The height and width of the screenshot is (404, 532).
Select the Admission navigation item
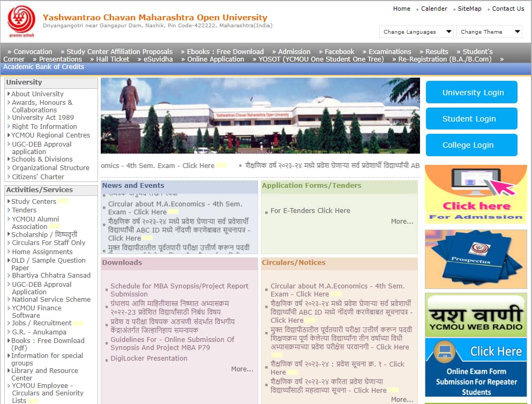point(292,51)
